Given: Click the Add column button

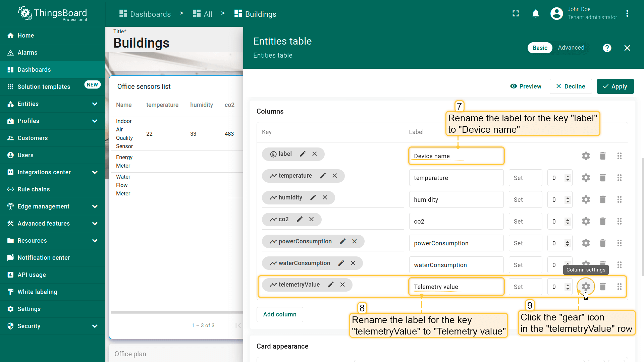Looking at the screenshot, I should point(279,314).
